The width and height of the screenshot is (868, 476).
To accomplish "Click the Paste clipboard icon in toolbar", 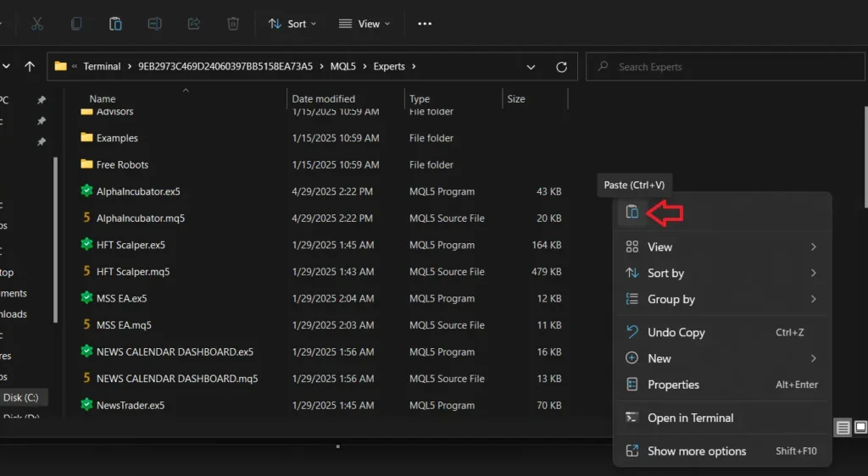I will pos(115,24).
